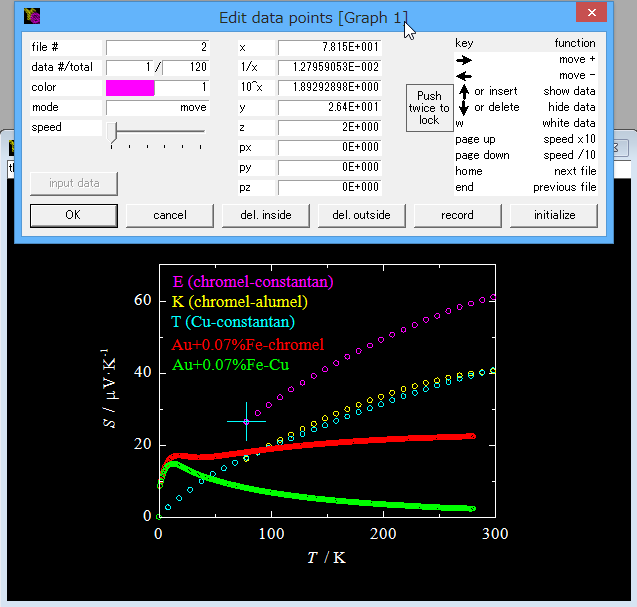Click the pz value field
Viewport: 637px width, 607px height.
[x=329, y=187]
